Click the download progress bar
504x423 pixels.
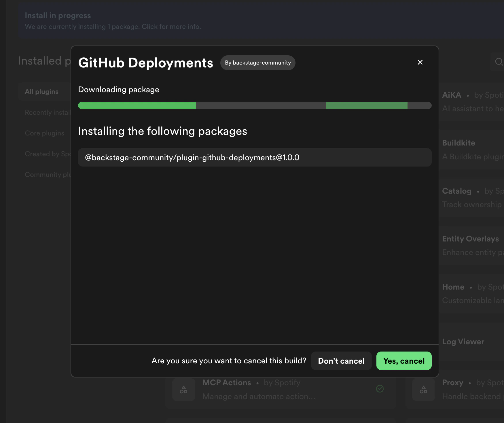[255, 105]
